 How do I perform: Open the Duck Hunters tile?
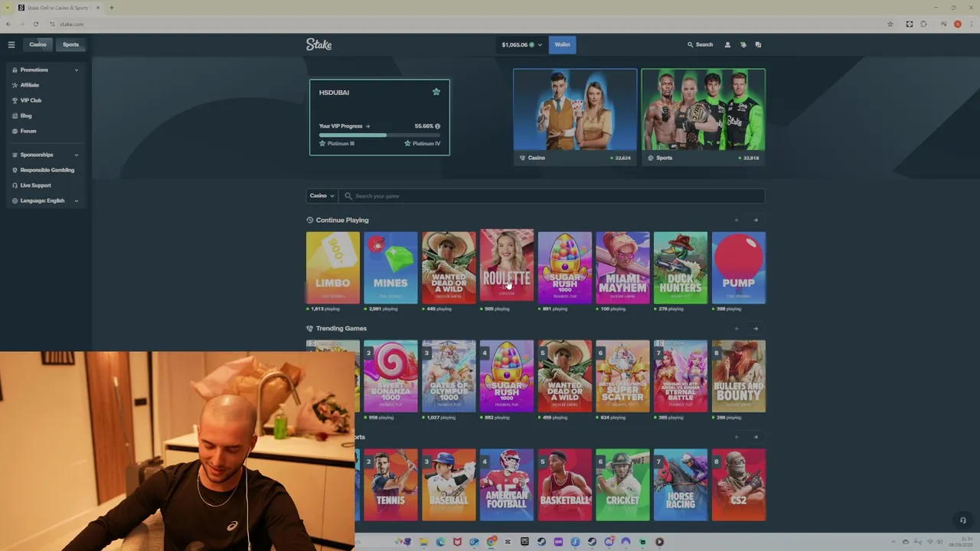pyautogui.click(x=681, y=268)
